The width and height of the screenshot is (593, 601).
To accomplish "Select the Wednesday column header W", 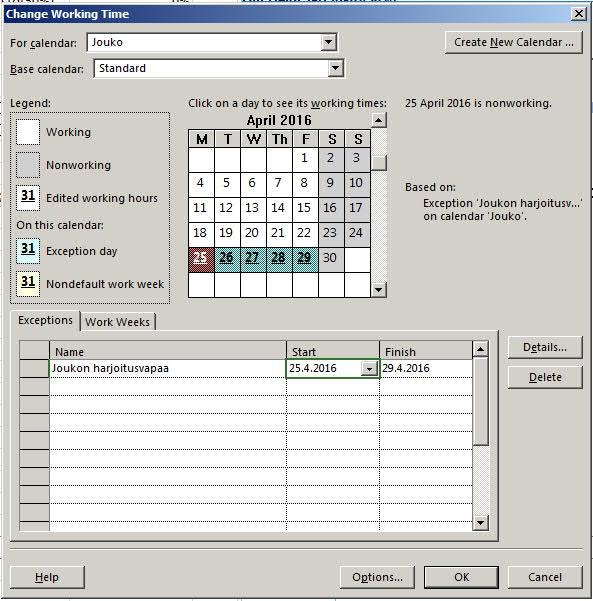I will tap(253, 139).
